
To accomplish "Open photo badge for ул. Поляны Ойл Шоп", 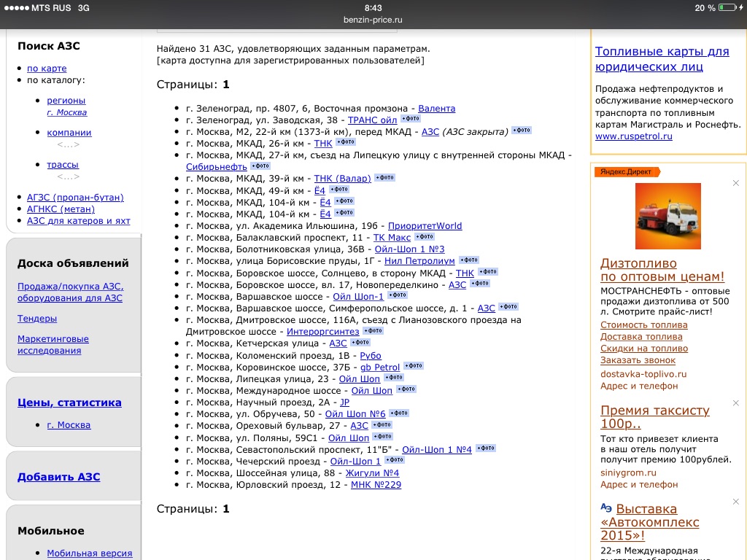I will click(x=383, y=436).
